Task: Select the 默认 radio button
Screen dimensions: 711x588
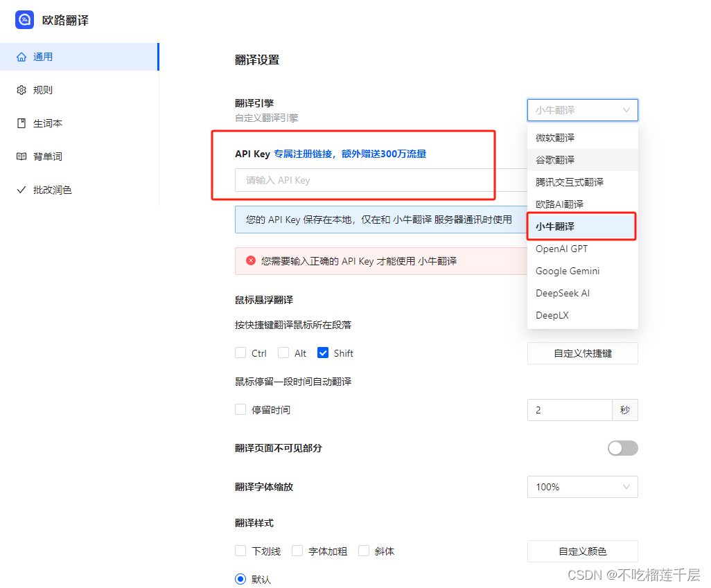Action: [240, 579]
